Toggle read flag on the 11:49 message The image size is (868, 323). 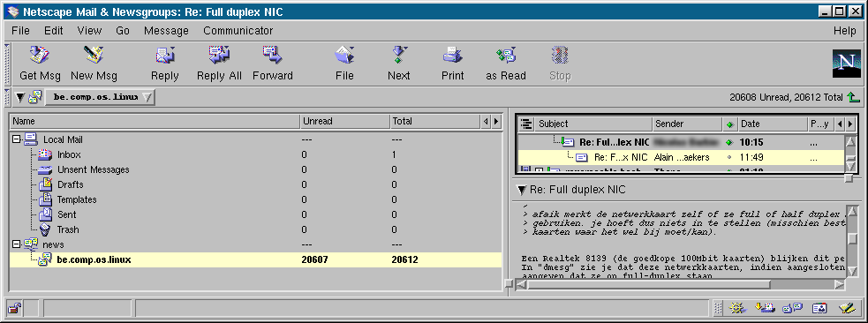click(729, 158)
